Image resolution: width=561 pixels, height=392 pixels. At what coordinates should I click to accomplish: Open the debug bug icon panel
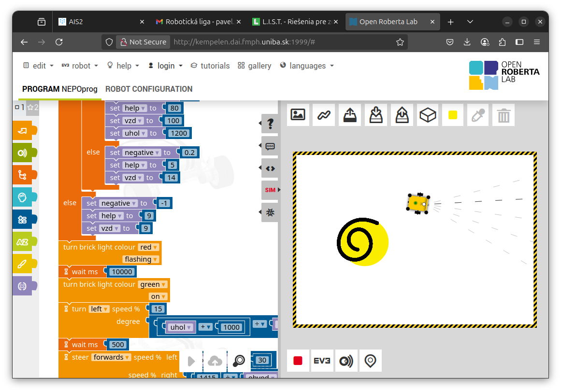270,212
